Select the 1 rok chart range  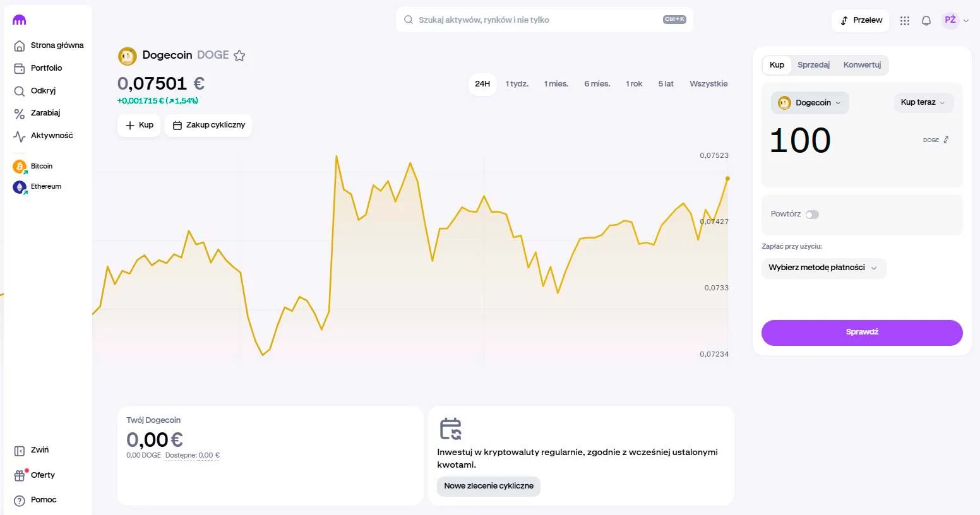(x=634, y=84)
